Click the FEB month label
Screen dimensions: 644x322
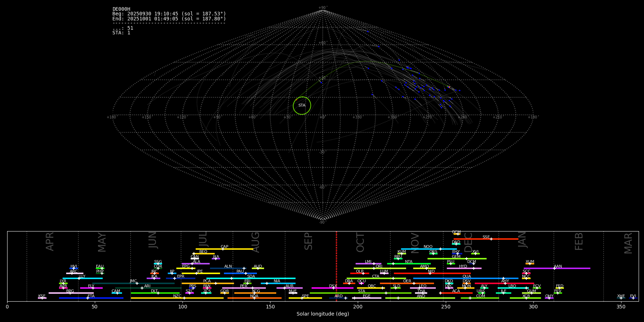[x=579, y=241]
